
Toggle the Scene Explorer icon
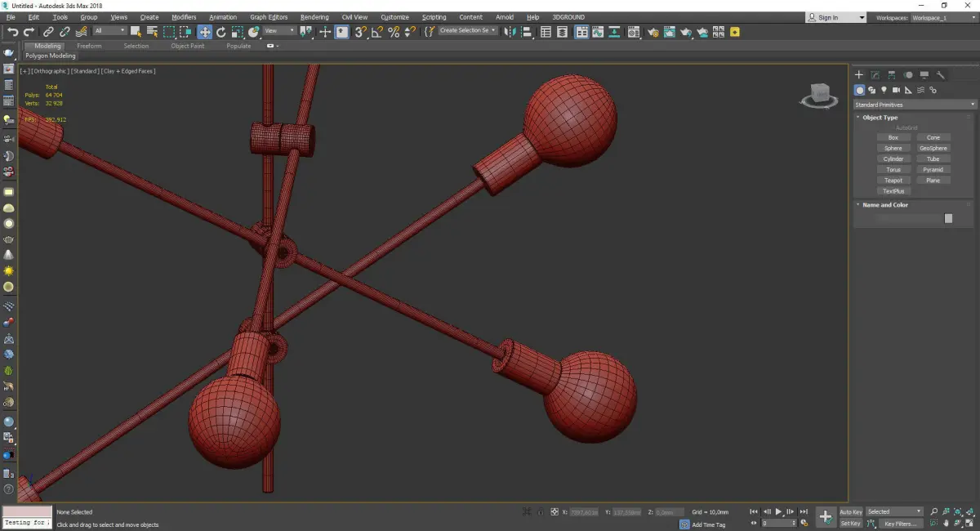(x=546, y=31)
